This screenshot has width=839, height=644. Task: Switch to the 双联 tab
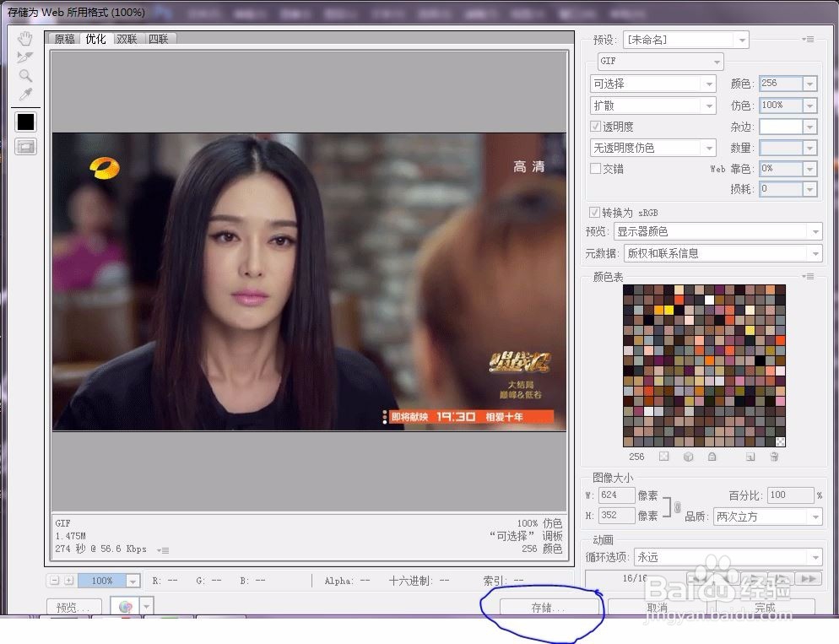(x=127, y=39)
